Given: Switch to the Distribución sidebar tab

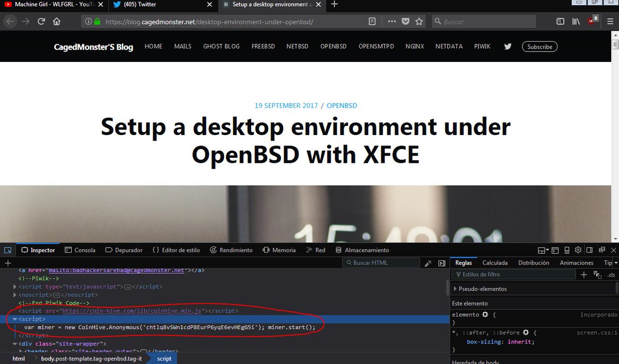Looking at the screenshot, I should point(534,263).
